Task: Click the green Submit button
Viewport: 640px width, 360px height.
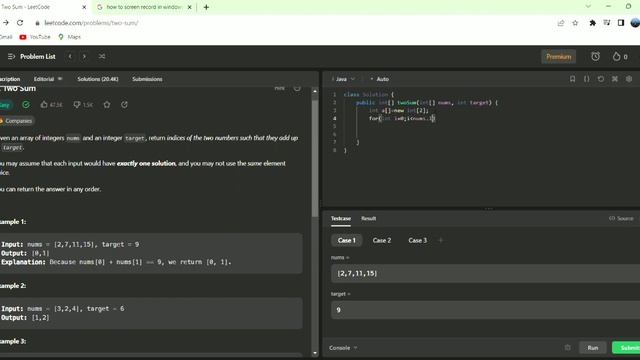Action: [x=627, y=348]
